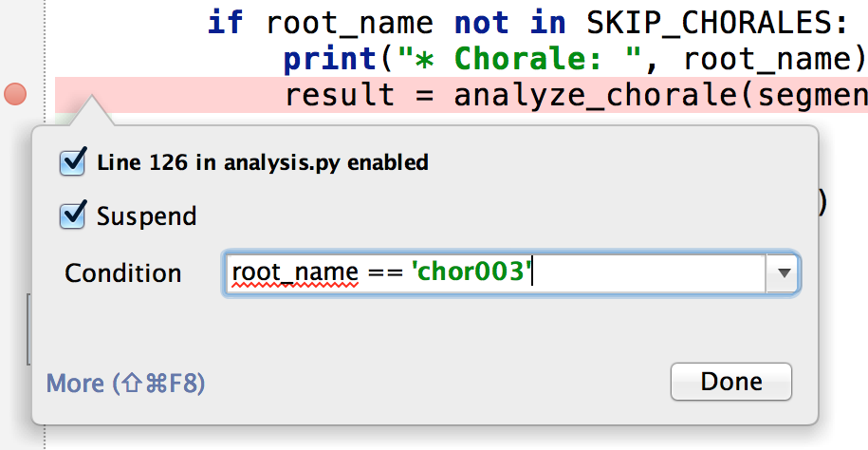Place cursor on 'chor003' string in condition
Viewport: 868px width, 450px height.
(472, 273)
